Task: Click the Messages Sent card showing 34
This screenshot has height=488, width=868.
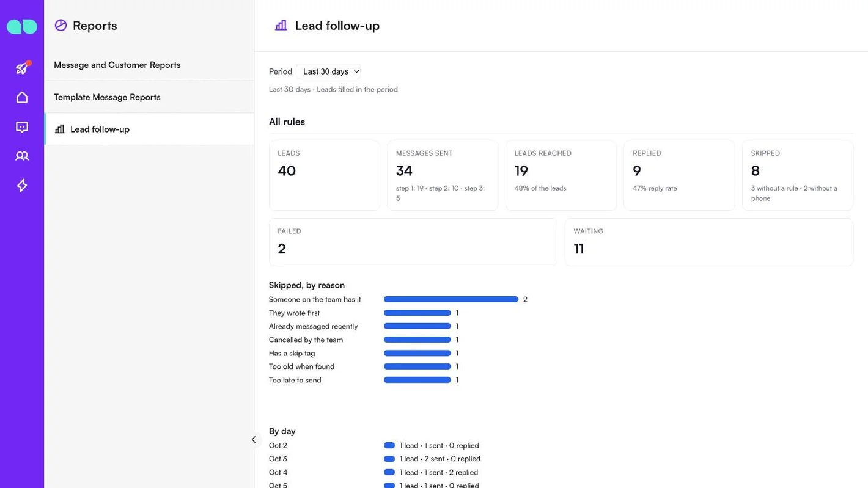Action: click(x=443, y=175)
